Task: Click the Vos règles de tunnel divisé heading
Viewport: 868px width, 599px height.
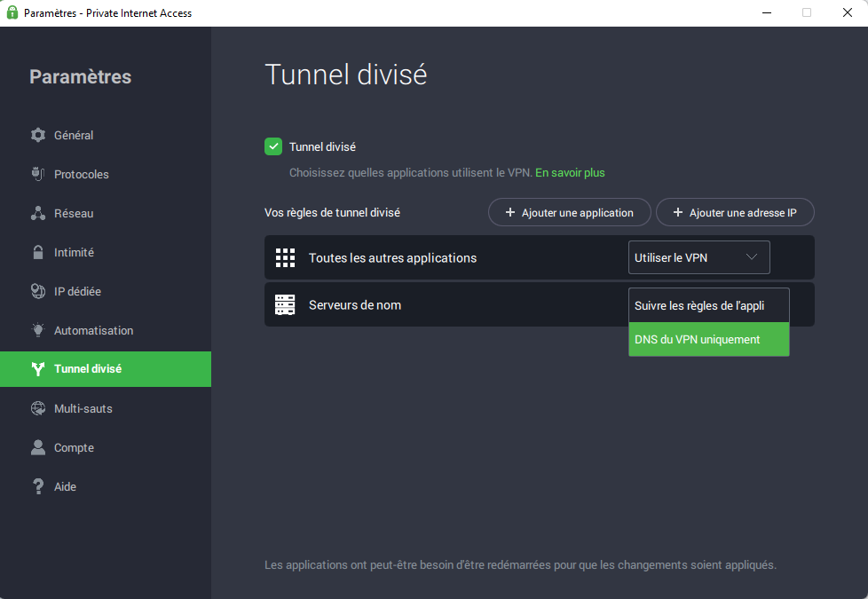Action: point(332,213)
